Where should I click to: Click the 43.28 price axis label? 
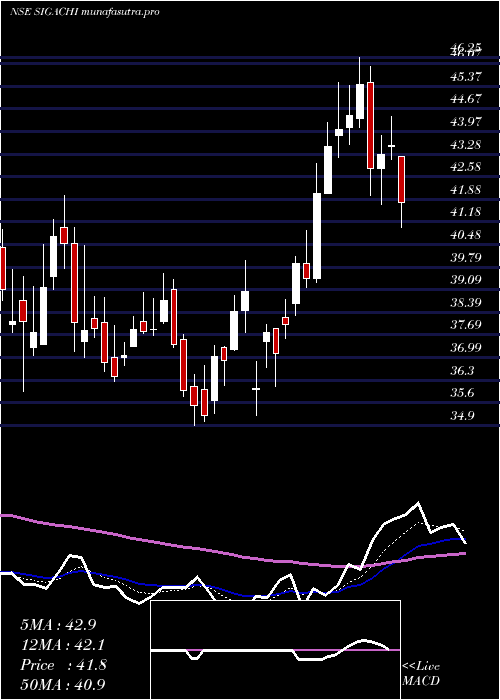coord(466,145)
